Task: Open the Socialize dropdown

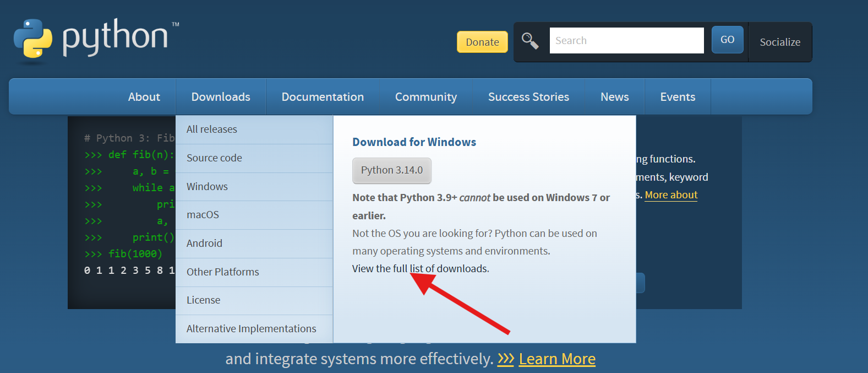Action: (x=780, y=42)
